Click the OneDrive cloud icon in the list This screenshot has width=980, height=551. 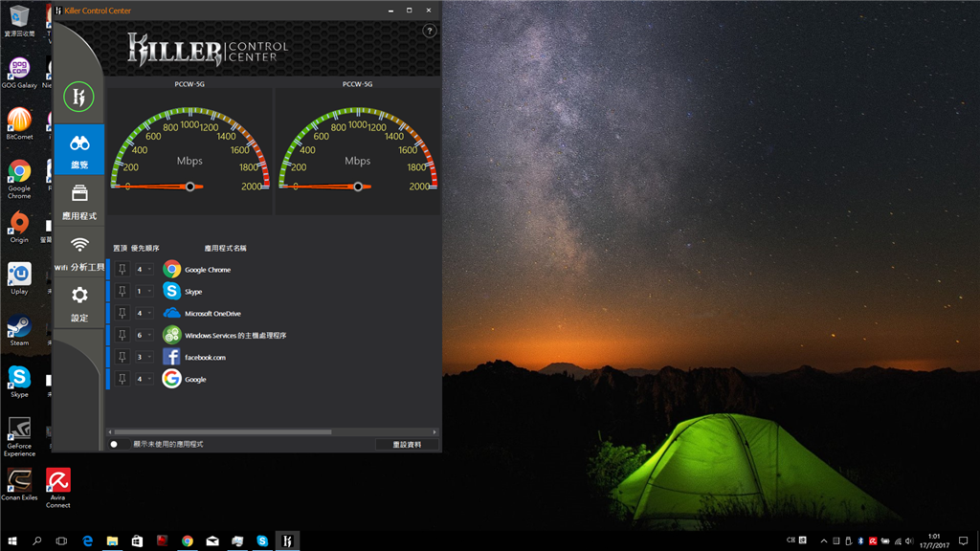point(171,313)
